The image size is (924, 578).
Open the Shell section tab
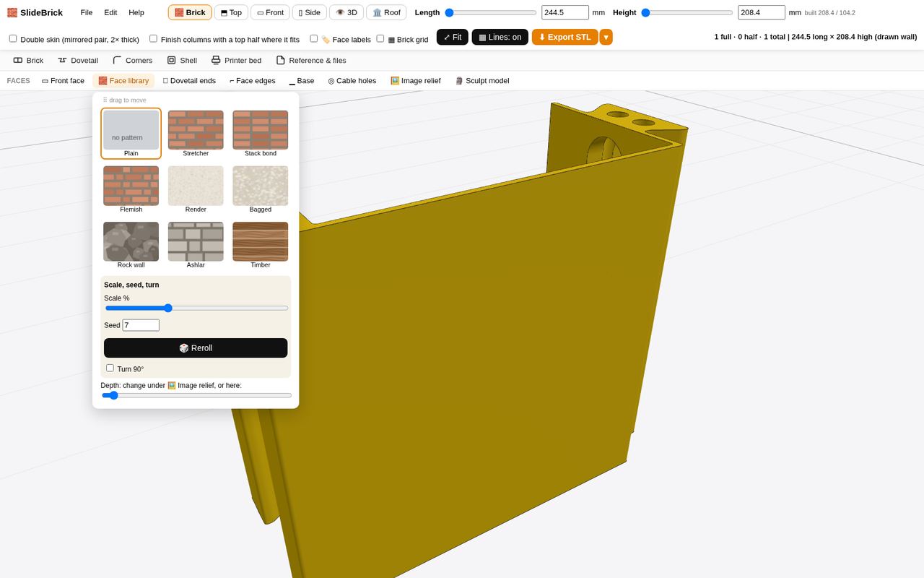pos(182,60)
